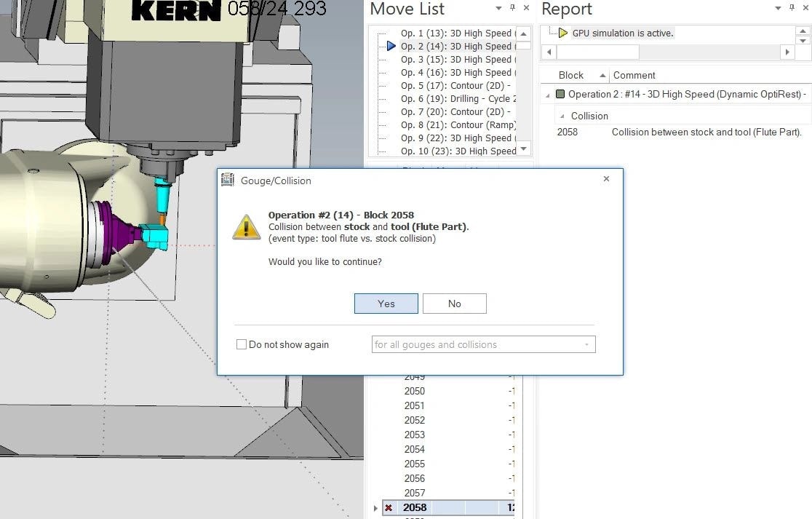Screen dimensions: 812x519
Task: Select Op. 5 (17): Contour (2D)
Action: (455, 85)
